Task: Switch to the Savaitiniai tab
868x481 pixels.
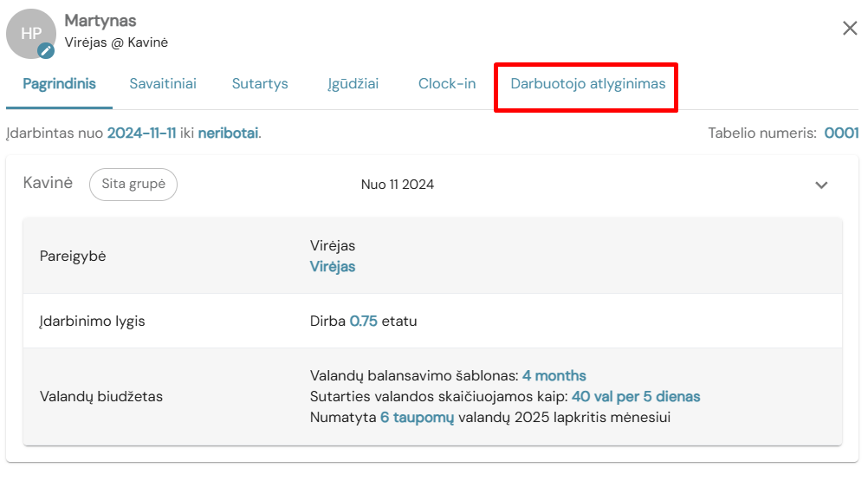Action: 163,83
